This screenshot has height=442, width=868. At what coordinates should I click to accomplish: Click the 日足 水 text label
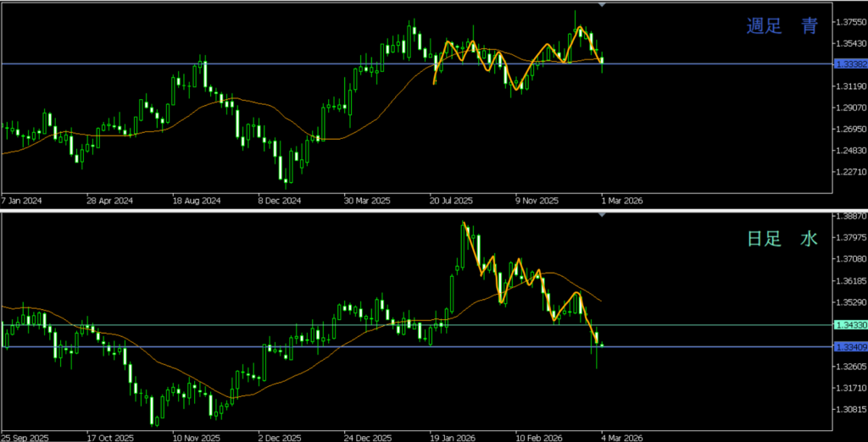pos(782,240)
